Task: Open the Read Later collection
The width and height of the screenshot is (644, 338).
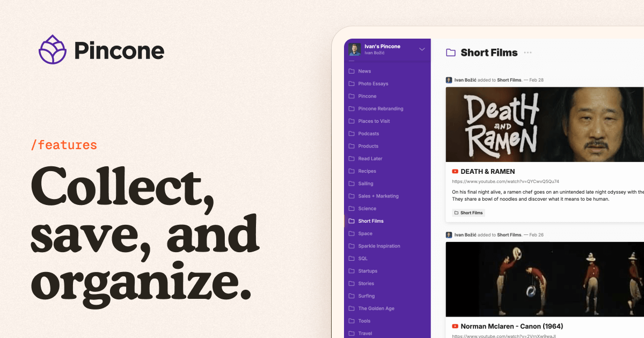Action: (370, 159)
